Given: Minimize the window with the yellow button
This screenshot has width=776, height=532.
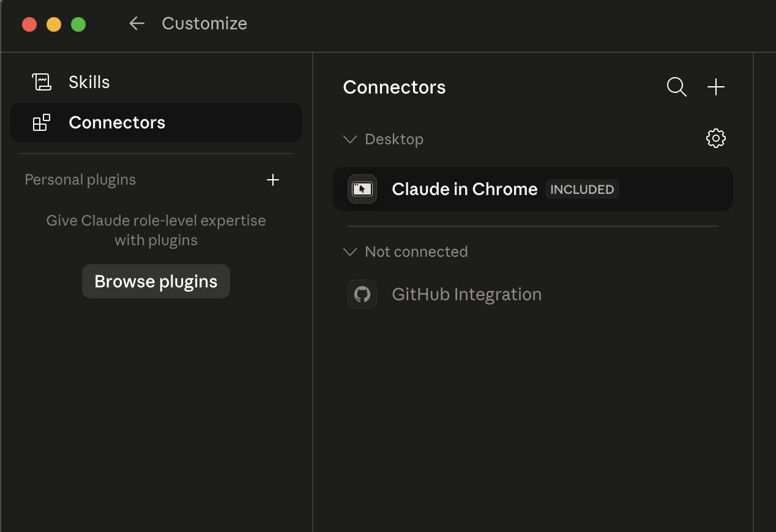Looking at the screenshot, I should click(x=54, y=24).
